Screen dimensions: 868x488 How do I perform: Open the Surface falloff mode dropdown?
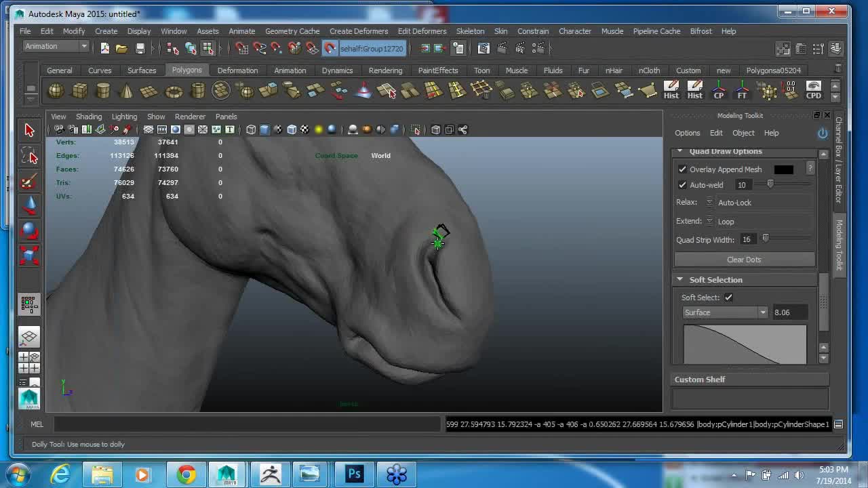coord(724,312)
